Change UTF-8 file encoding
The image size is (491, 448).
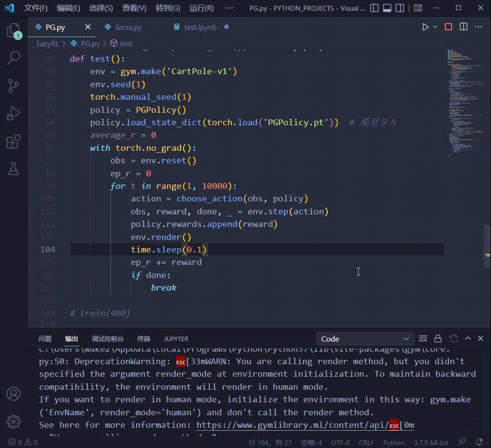[x=340, y=443]
